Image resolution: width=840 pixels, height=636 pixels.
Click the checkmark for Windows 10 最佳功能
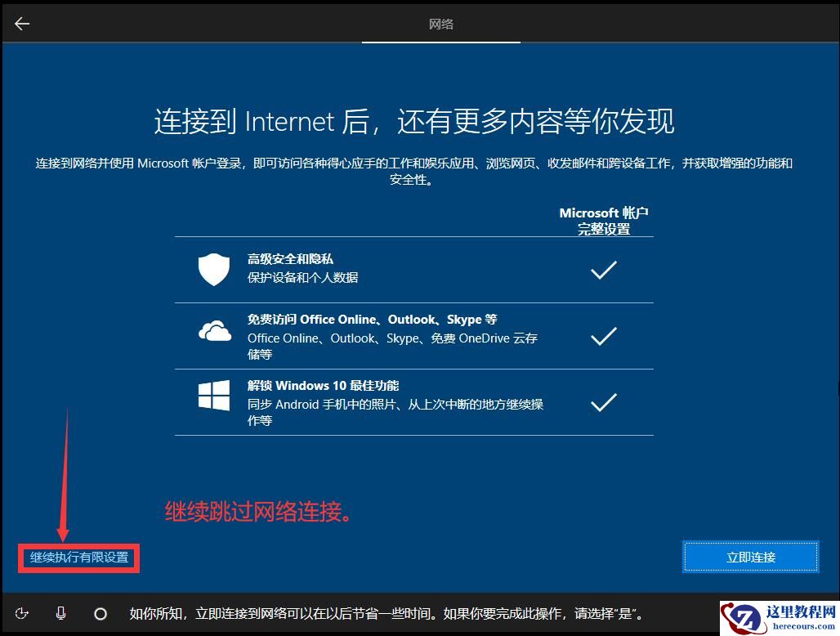pyautogui.click(x=603, y=401)
